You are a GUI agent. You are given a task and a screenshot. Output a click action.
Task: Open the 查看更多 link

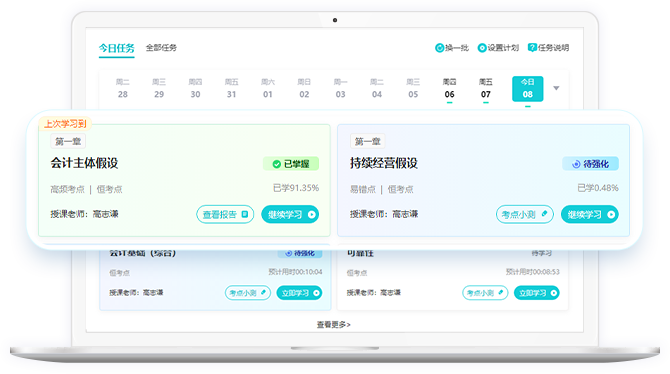pyautogui.click(x=334, y=325)
